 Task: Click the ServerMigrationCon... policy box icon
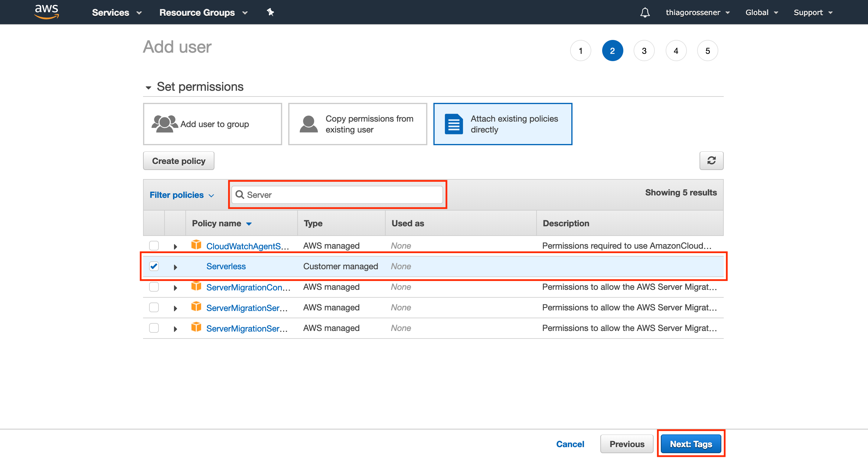196,286
